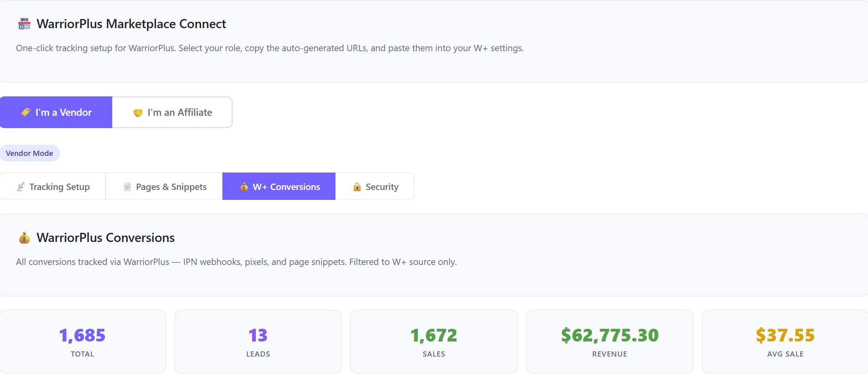Screen dimensions: 868x376
Task: Click the satellite icon on Tracking Setup
Action: coord(21,187)
